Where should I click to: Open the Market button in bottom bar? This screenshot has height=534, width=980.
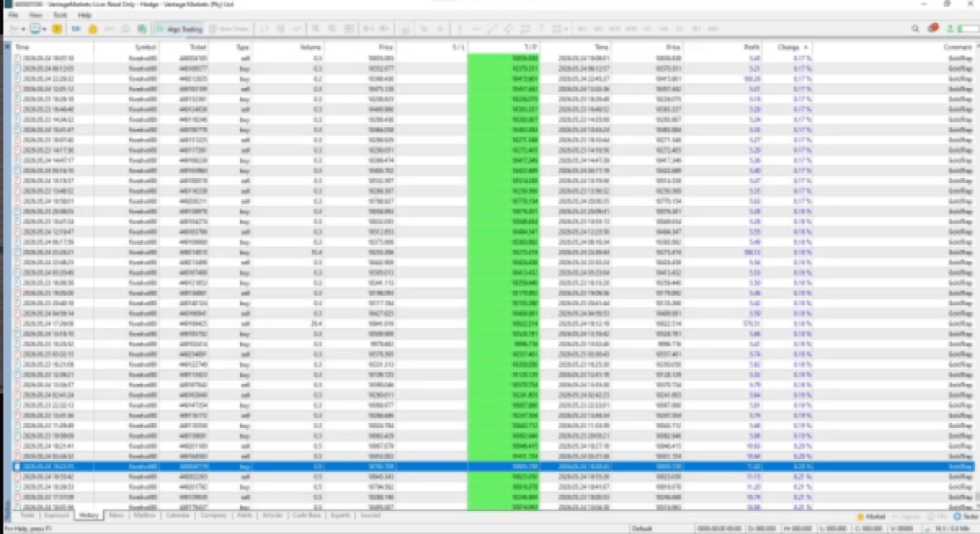[x=871, y=517]
